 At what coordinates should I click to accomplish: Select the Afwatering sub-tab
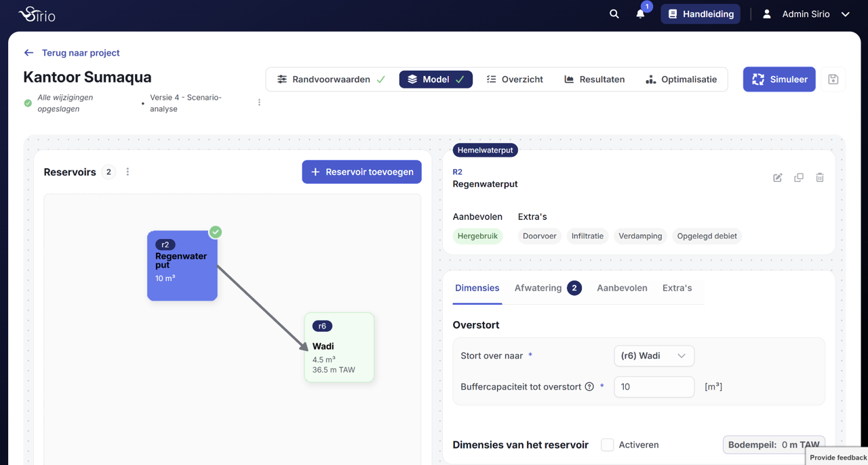pos(547,288)
